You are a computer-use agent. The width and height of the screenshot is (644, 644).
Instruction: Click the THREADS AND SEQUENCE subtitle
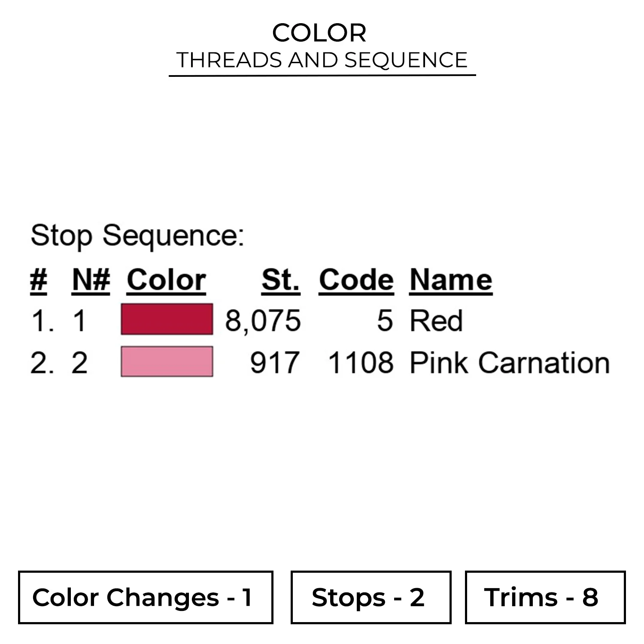322,60
